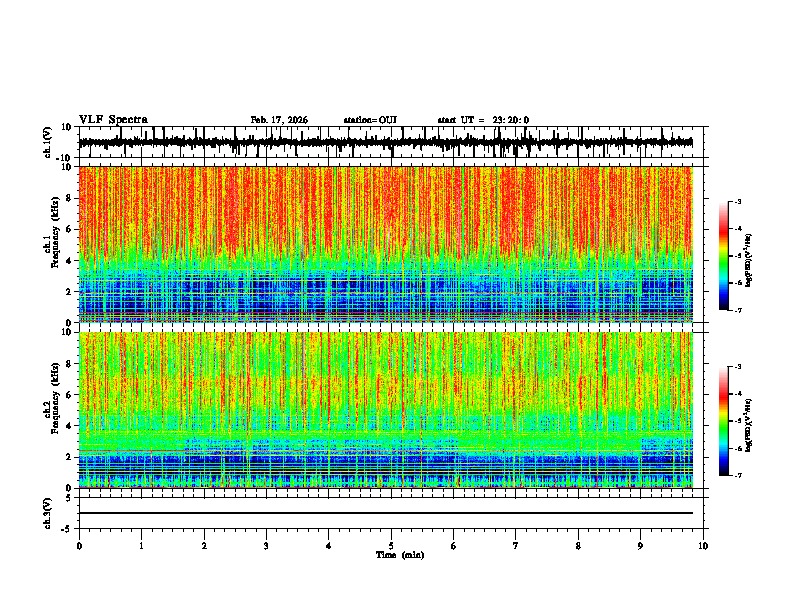Click the "3" tick on the Time axis
This screenshot has height=612, width=792.
[266, 546]
